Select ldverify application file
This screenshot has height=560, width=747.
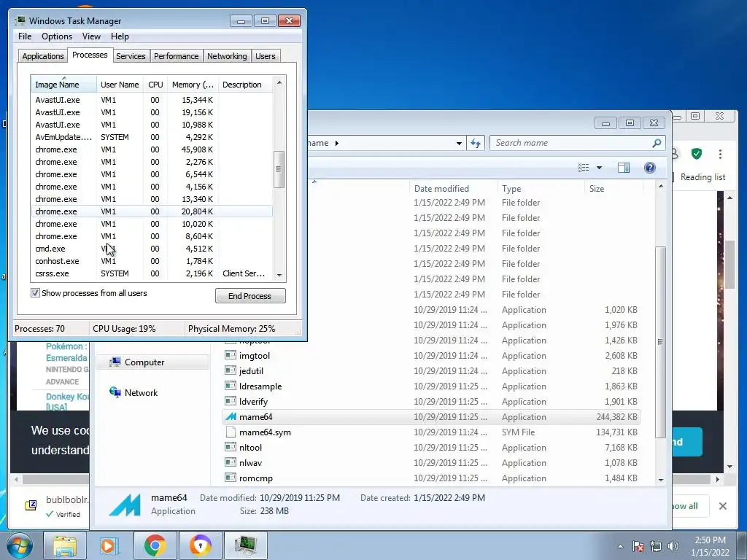(x=431, y=402)
